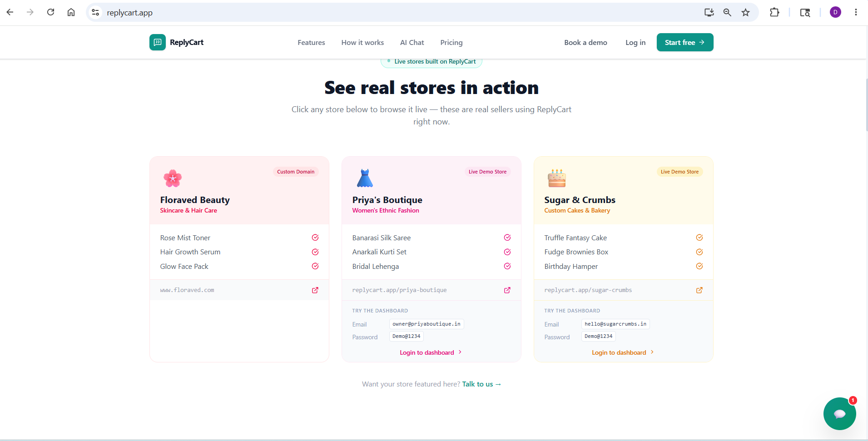Click the Floraved Beauty store title

195,200
